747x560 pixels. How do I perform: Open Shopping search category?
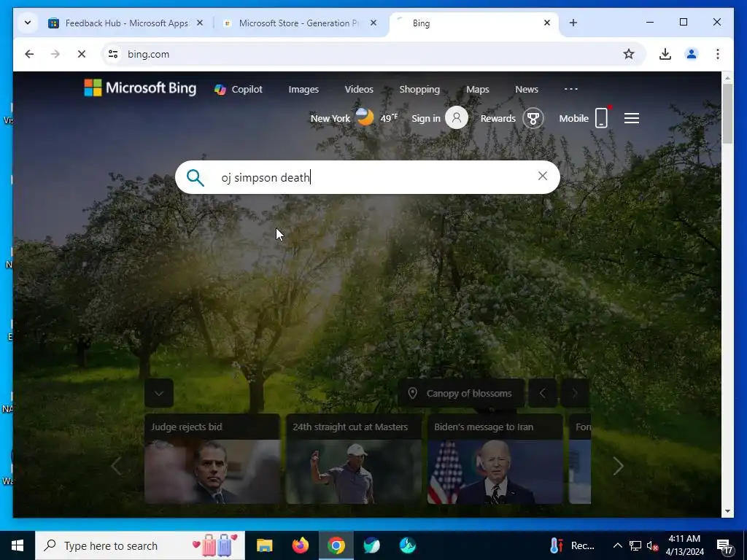419,90
